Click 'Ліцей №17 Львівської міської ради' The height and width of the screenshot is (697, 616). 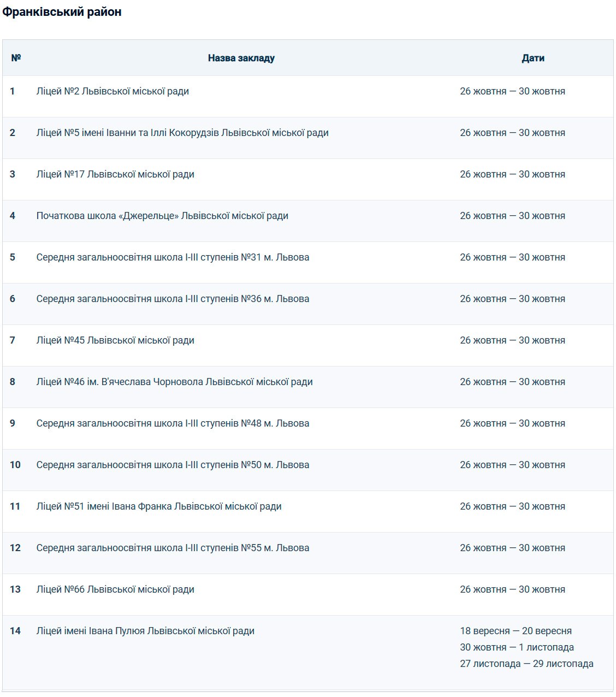coord(115,174)
